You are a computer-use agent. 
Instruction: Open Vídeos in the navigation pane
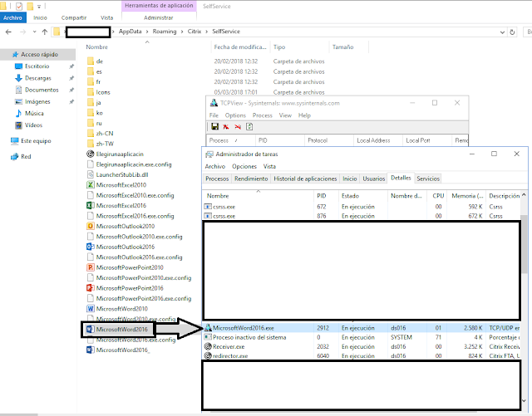pos(33,125)
